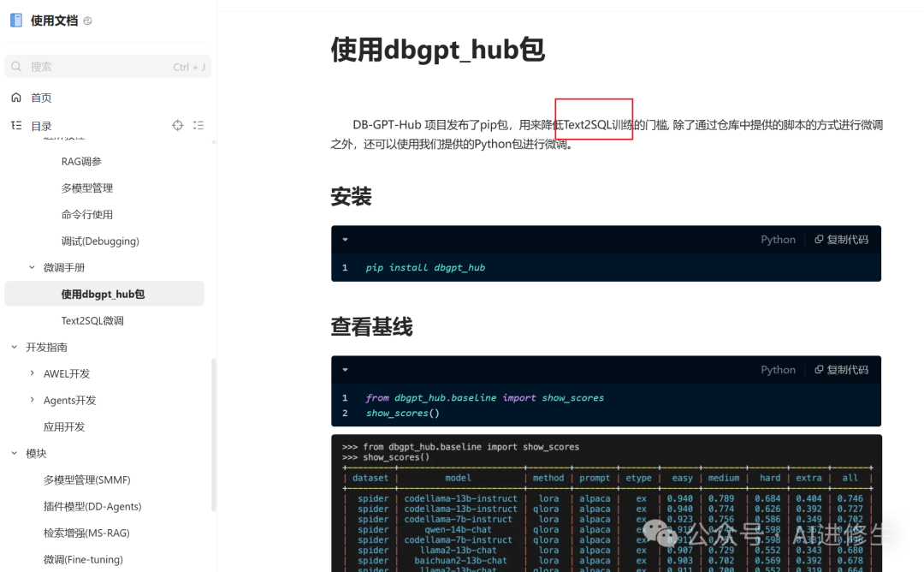Open the 应用开发 page

tap(64, 427)
